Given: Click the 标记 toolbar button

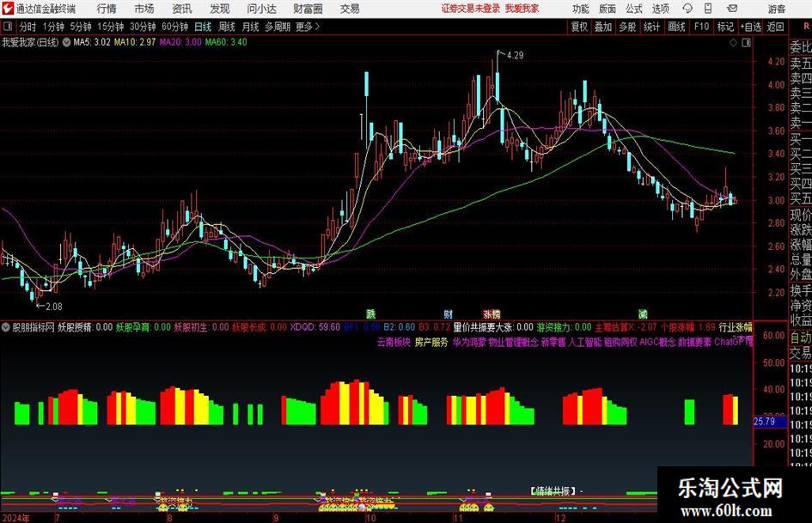Looking at the screenshot, I should point(725,27).
